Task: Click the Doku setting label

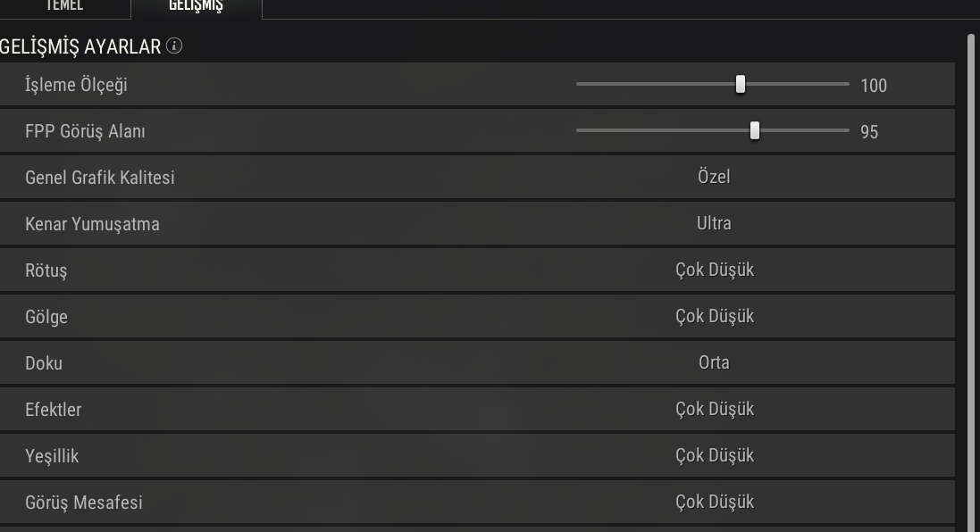Action: tap(44, 363)
